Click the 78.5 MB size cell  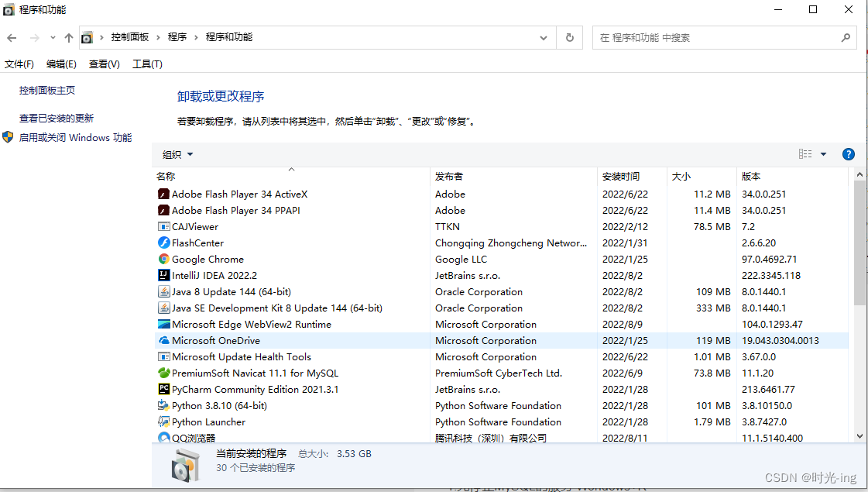click(712, 226)
